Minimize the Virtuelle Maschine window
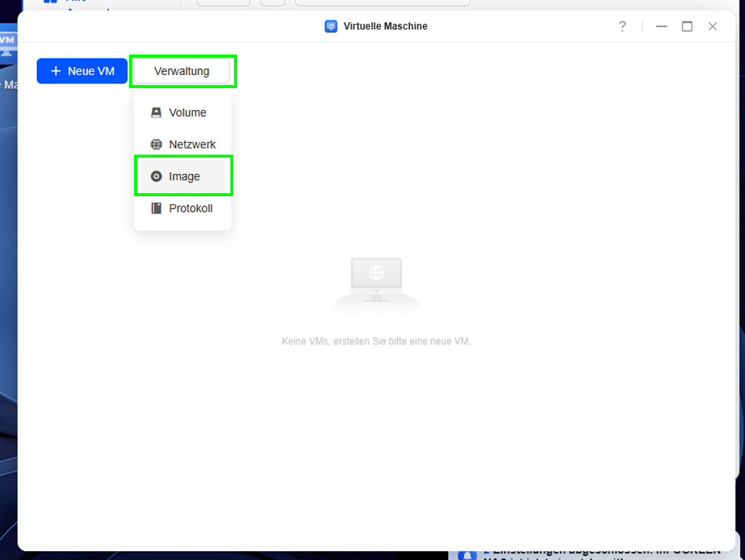Viewport: 745px width, 560px height. click(661, 26)
